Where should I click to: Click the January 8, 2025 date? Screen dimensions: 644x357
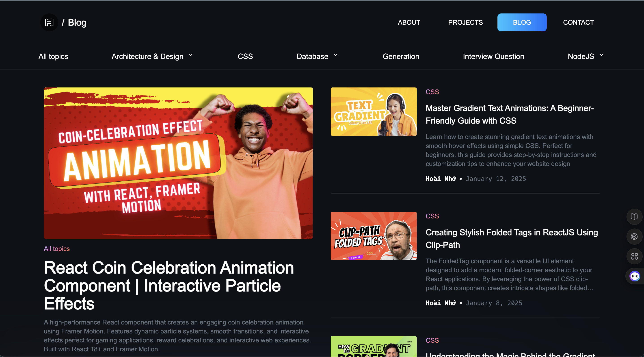[494, 303]
